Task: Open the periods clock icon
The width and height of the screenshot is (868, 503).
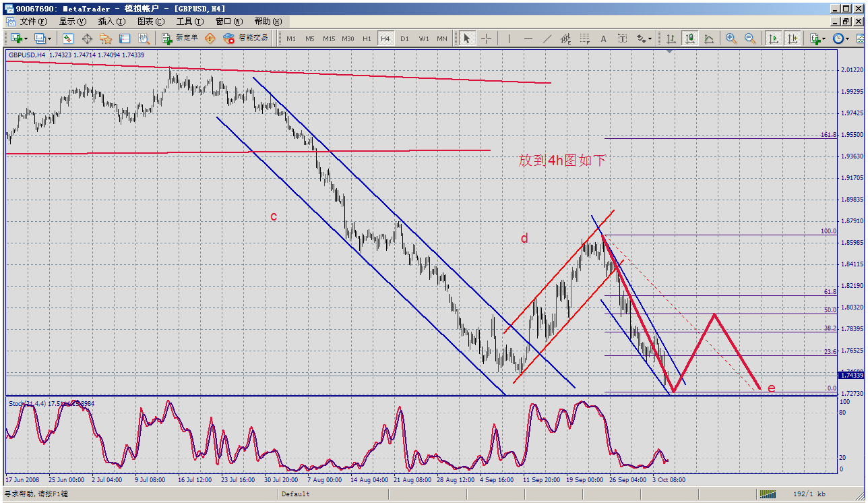Action: coord(838,38)
